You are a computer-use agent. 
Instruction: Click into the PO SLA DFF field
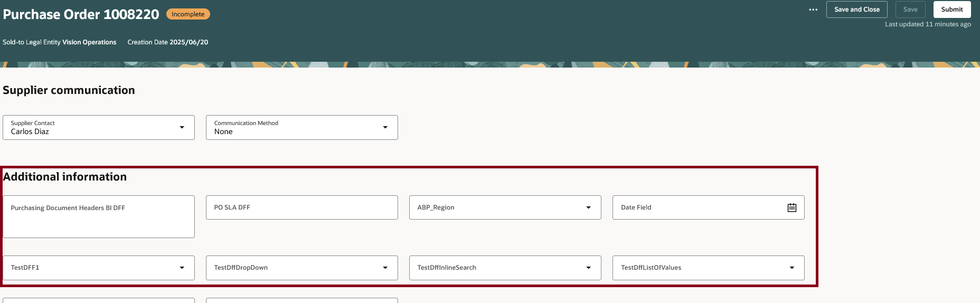coord(302,207)
